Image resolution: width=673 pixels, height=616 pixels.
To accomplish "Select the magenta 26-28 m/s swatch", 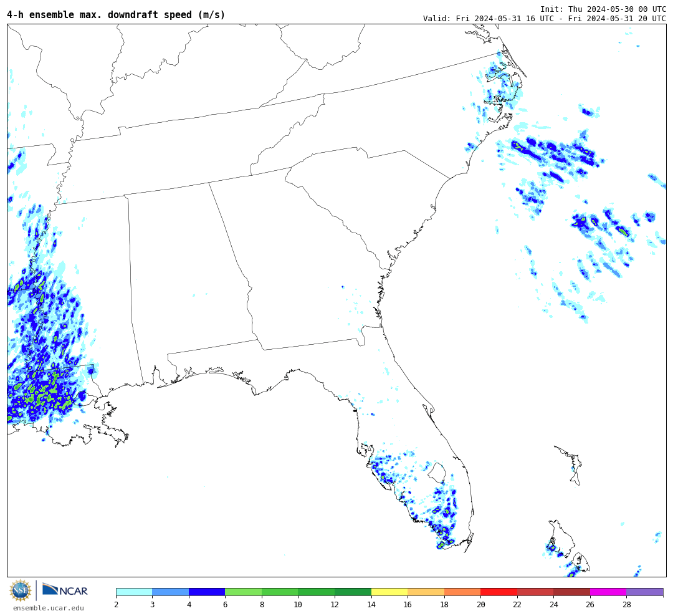I will click(x=608, y=592).
